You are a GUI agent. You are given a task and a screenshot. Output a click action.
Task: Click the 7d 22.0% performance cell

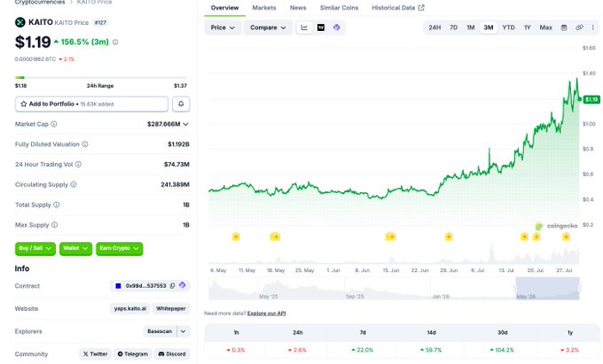coord(363,350)
